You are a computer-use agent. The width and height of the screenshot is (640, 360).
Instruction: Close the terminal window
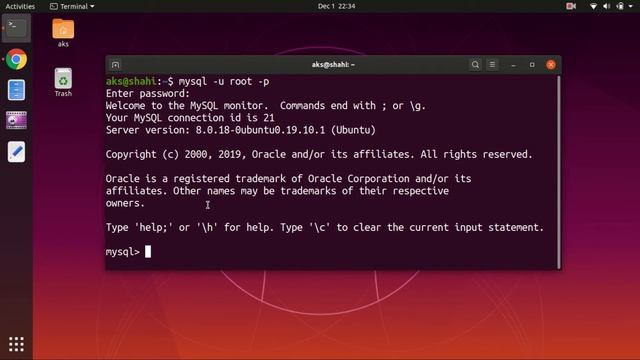(551, 65)
